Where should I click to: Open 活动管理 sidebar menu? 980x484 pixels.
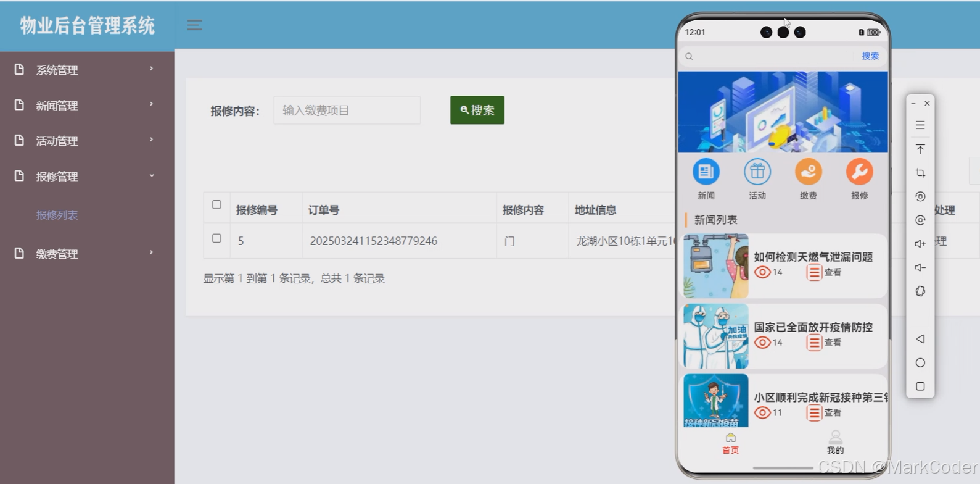(87, 141)
